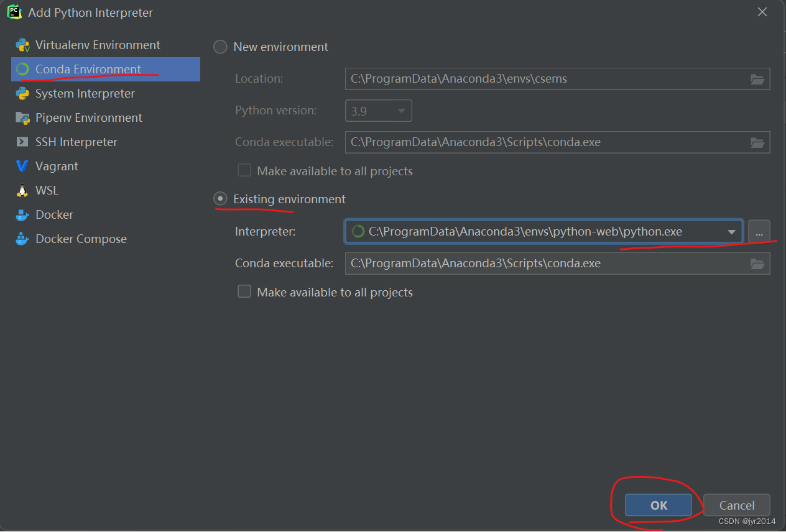Select the WSL interpreter type

pyautogui.click(x=106, y=191)
